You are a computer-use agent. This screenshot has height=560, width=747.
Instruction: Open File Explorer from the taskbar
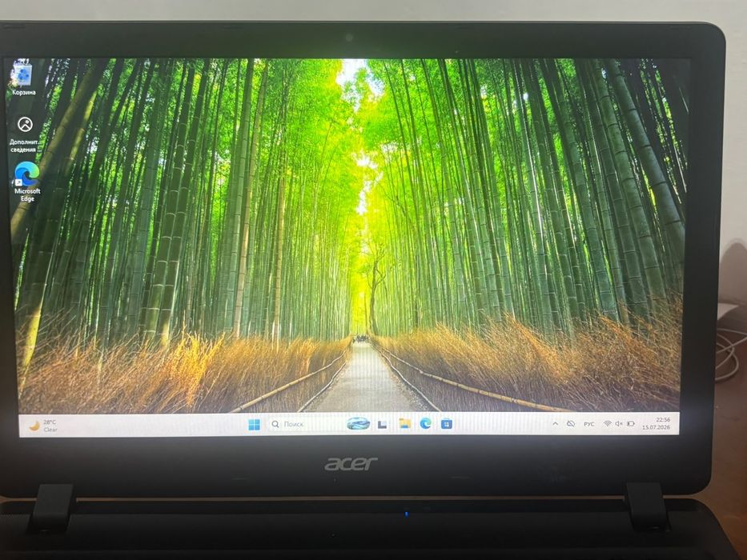(404, 423)
